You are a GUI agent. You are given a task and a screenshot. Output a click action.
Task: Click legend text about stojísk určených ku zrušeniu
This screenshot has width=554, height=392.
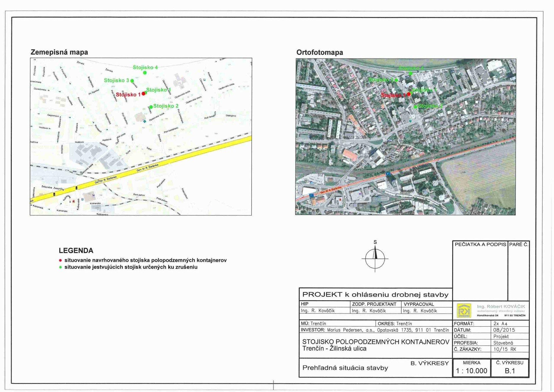point(131,267)
